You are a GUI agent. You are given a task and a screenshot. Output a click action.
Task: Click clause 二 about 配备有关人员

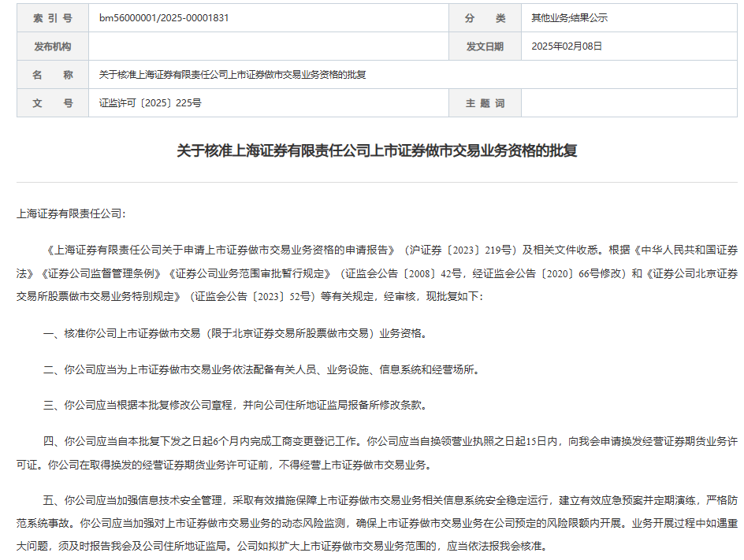coord(260,369)
